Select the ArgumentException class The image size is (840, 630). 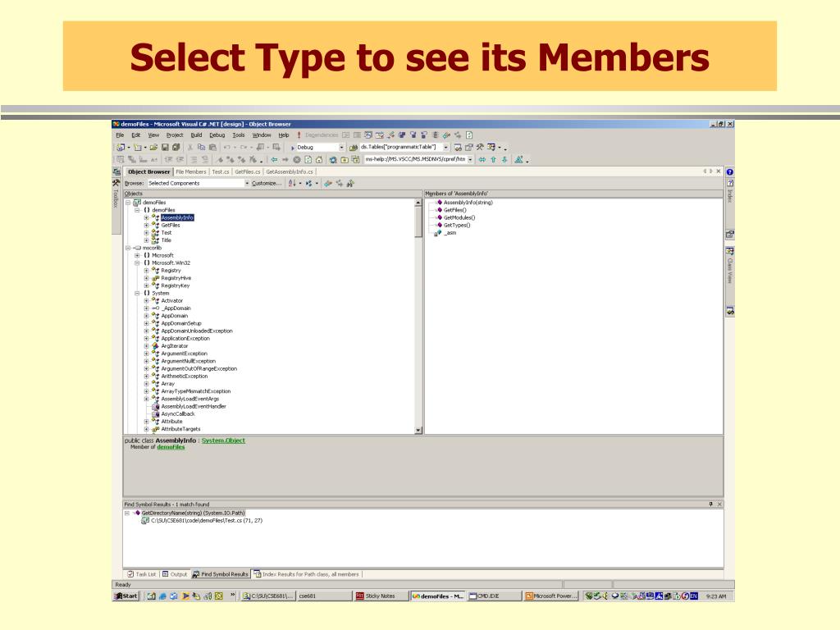(x=185, y=354)
